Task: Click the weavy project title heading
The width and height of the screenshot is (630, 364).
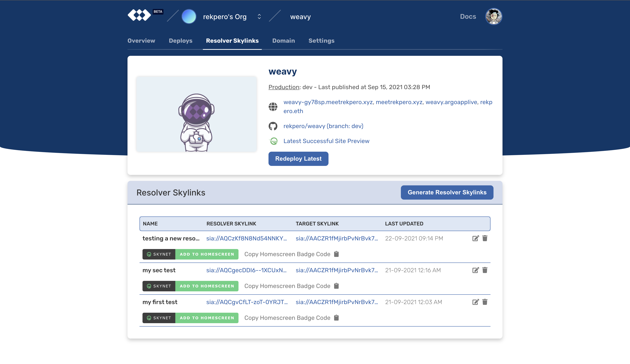Action: click(x=283, y=71)
